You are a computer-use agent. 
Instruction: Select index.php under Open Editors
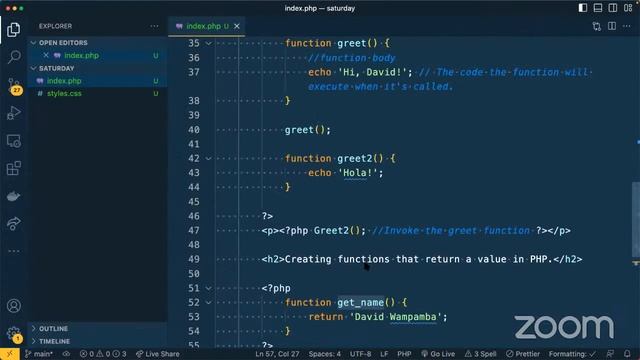tap(98, 55)
